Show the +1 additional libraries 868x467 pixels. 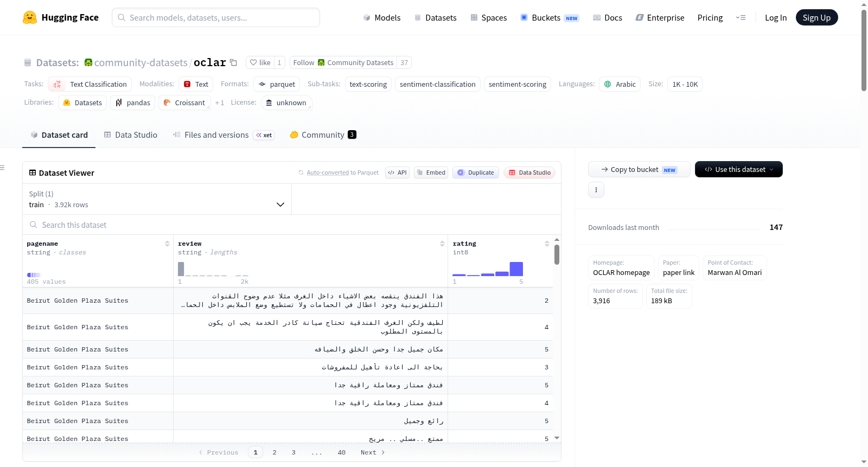219,103
